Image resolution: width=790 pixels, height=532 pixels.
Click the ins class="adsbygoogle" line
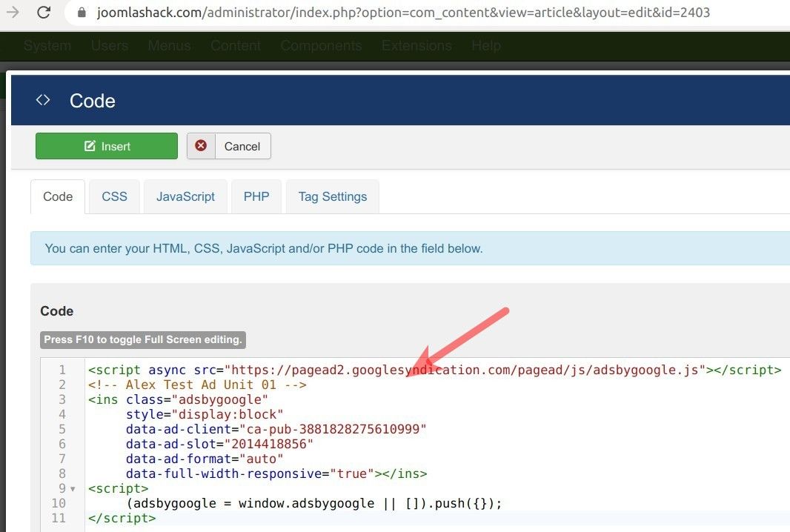click(178, 399)
